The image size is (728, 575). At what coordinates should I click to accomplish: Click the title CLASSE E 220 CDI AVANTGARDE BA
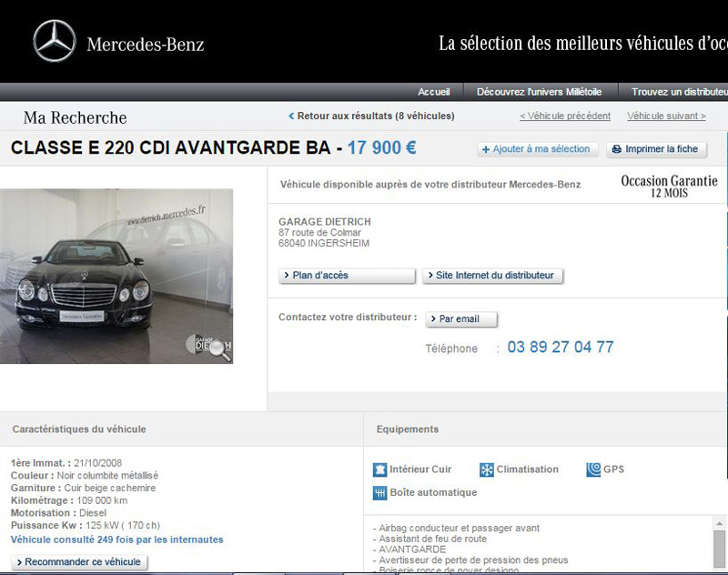[x=170, y=148]
